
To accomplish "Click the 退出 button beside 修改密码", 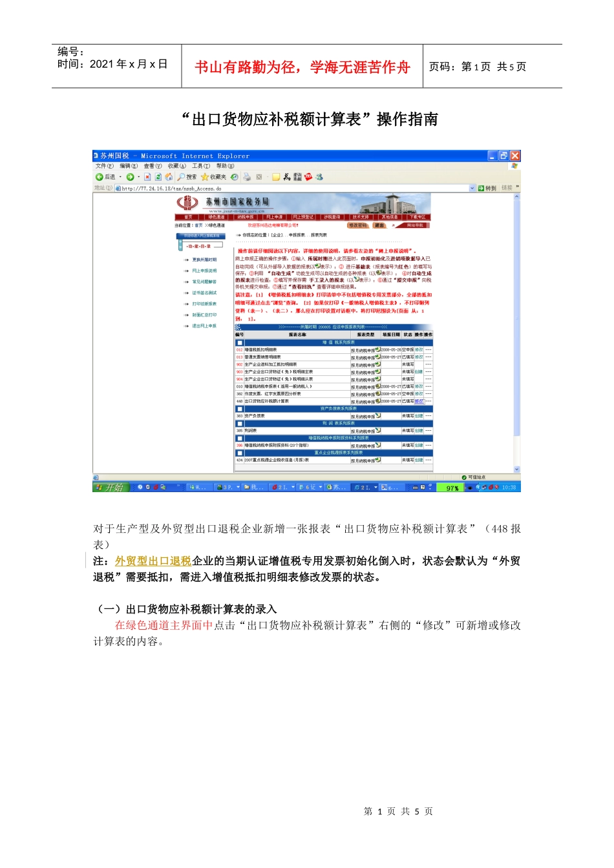I will (x=379, y=225).
